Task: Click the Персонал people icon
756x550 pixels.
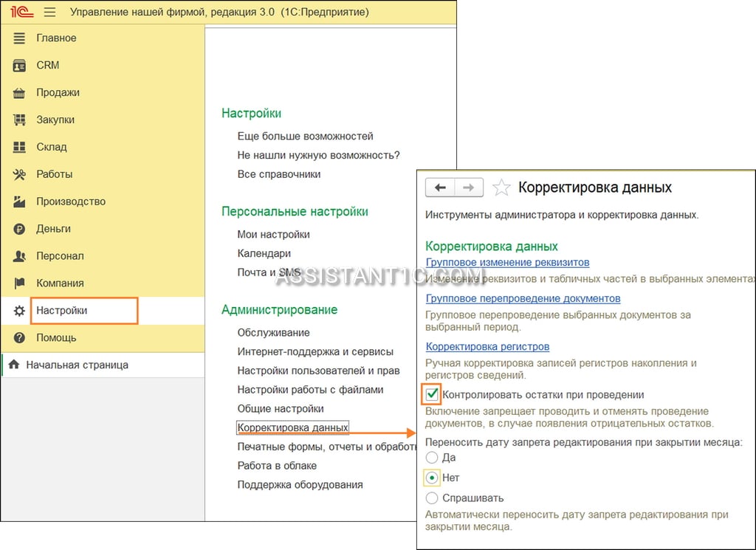Action: click(x=19, y=256)
